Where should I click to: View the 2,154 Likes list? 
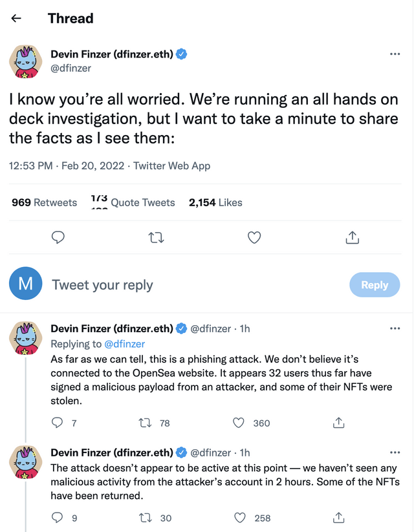[x=215, y=202]
